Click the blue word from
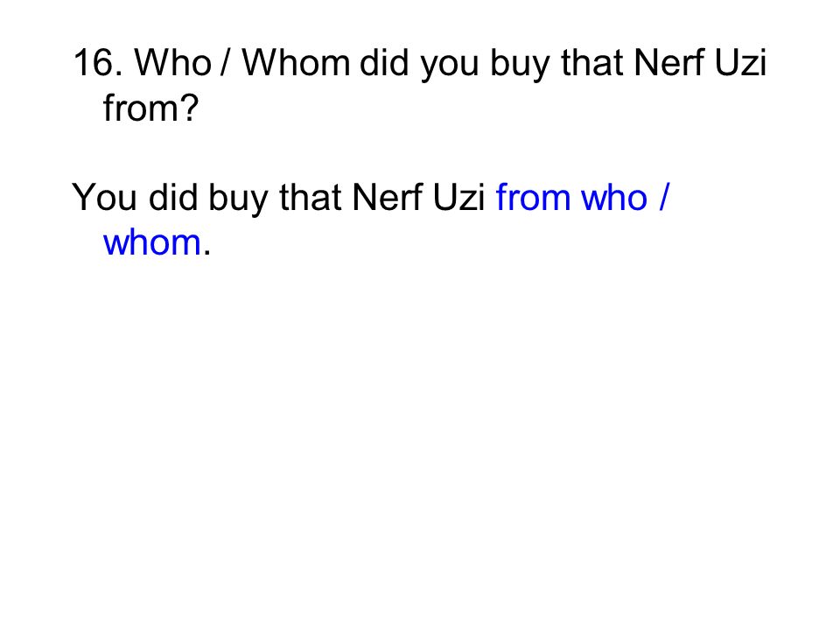 point(534,198)
